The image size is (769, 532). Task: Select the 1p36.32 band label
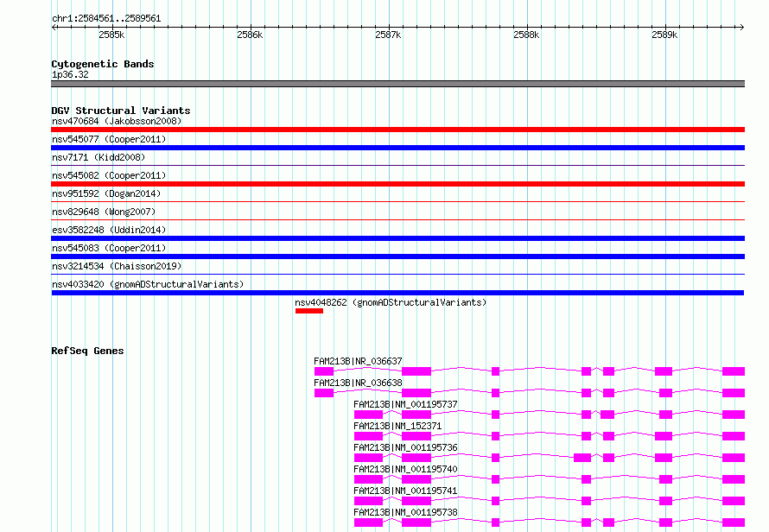tap(70, 74)
